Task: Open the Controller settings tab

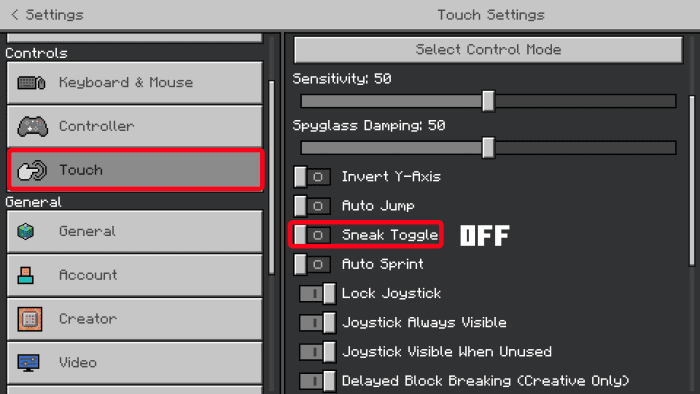Action: pyautogui.click(x=135, y=126)
